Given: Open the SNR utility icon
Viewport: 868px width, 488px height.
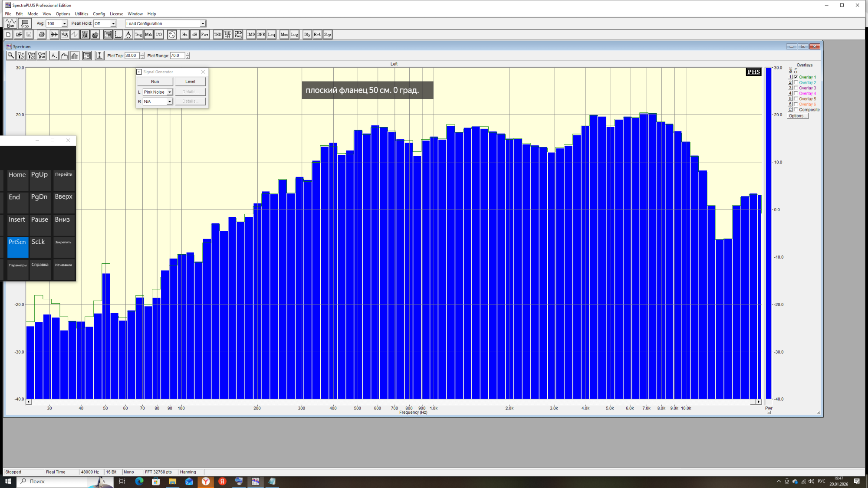Looking at the screenshot, I should click(261, 35).
